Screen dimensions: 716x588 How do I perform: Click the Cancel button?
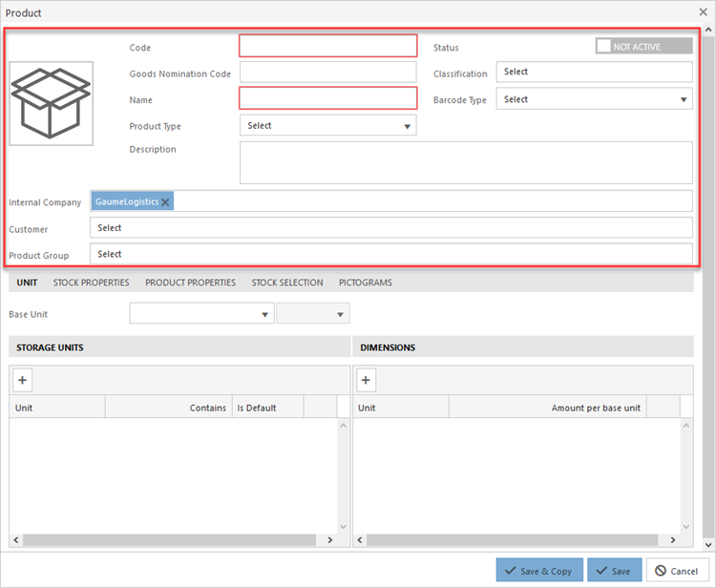[677, 570]
